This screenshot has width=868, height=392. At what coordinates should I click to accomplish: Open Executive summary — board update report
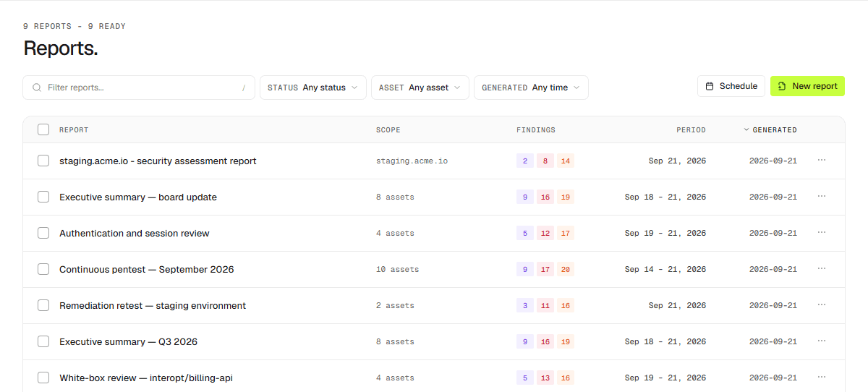click(x=138, y=197)
